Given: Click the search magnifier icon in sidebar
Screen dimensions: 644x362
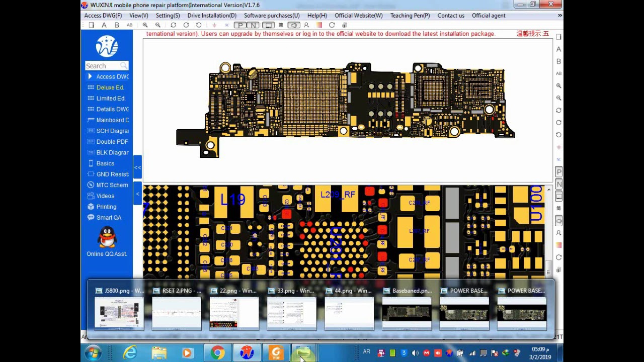Looking at the screenshot, I should coord(124,66).
